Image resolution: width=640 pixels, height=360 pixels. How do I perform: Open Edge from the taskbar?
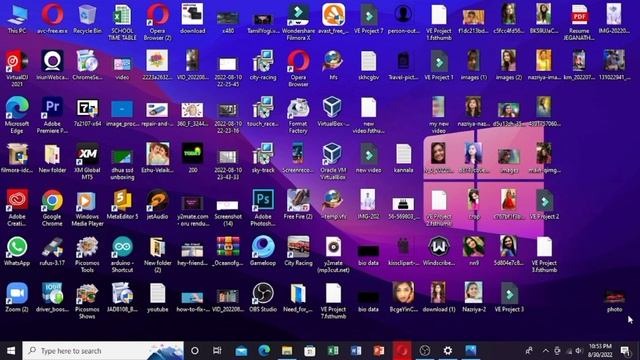[264, 351]
